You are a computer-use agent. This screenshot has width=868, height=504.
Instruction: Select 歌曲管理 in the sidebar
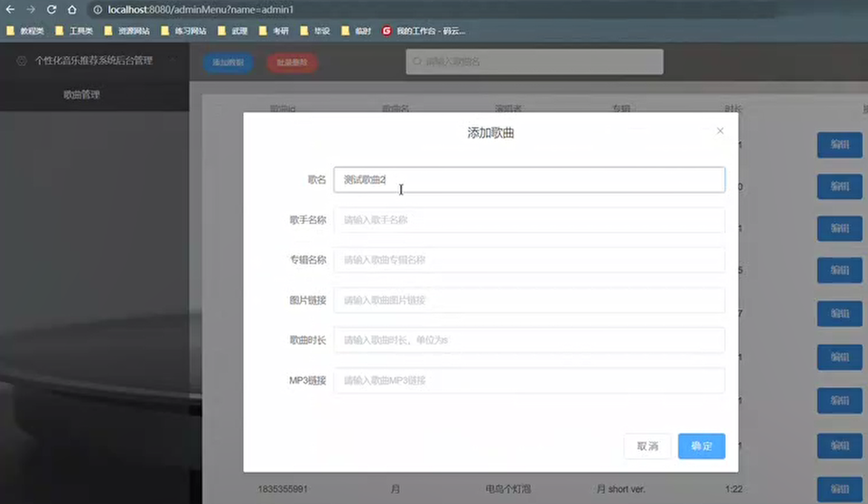pos(82,94)
